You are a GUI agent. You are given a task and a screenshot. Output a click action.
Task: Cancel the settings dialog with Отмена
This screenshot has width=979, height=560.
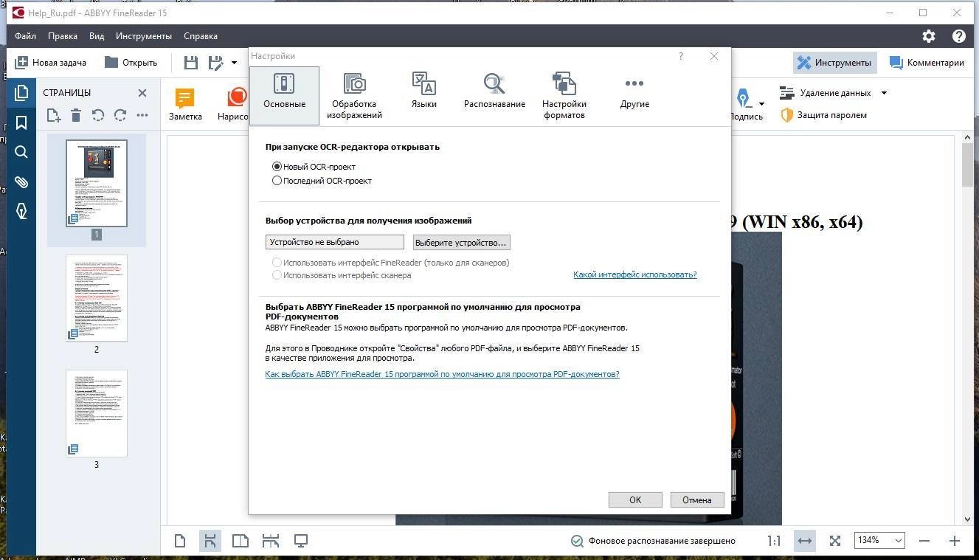[x=697, y=499]
